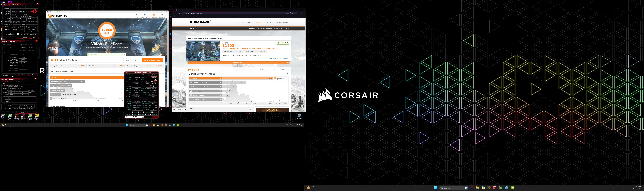Switch to the Validation tab in GPU-Z
644x191 pixels.
(x=144, y=75)
